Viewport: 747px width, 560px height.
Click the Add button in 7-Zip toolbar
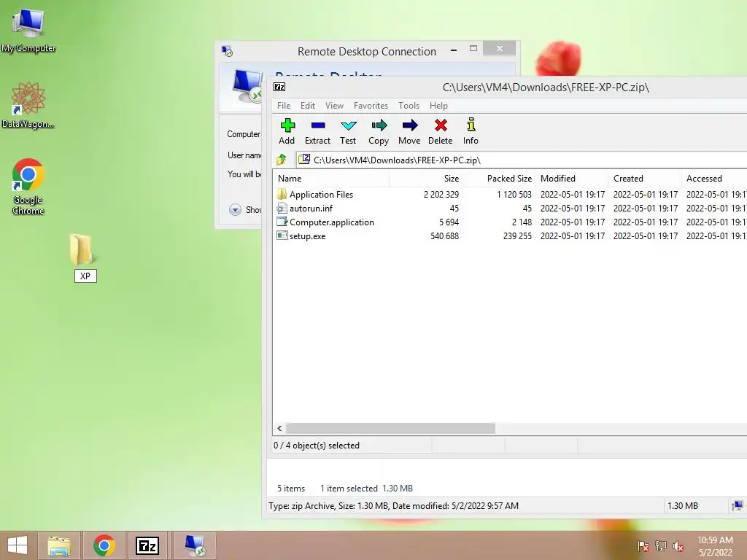(x=287, y=131)
